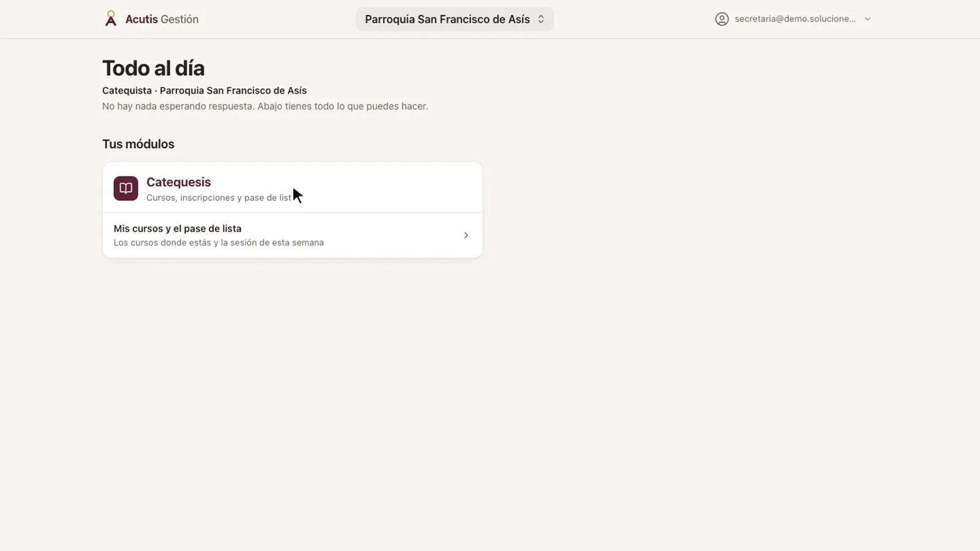Open the Catequesis module title

(178, 182)
